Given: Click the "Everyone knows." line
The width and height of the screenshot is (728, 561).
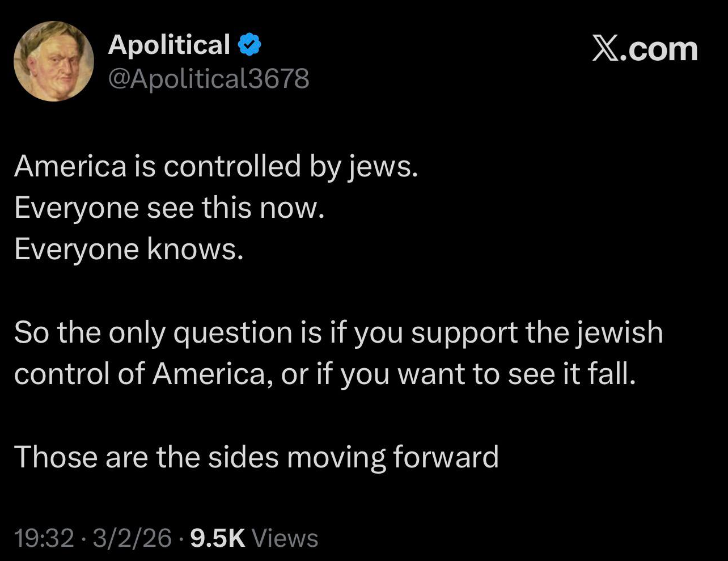Looking at the screenshot, I should click(x=129, y=249).
